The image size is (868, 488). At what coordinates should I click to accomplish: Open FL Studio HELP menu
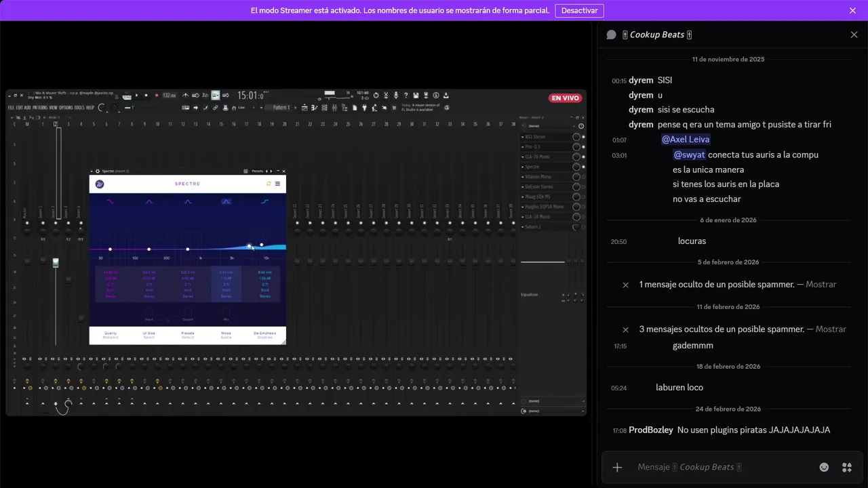[x=90, y=107]
